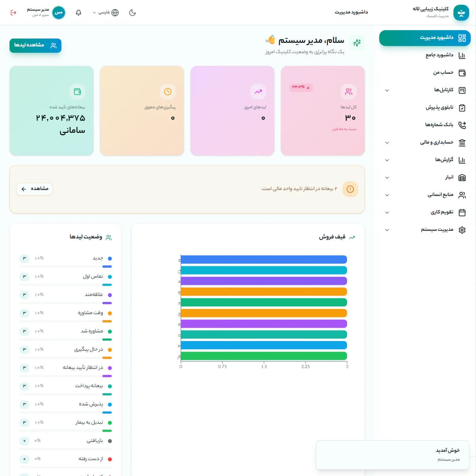Click the clock icon on the پیگیری‌های معوق card
The width and height of the screenshot is (476, 476).
click(x=168, y=92)
